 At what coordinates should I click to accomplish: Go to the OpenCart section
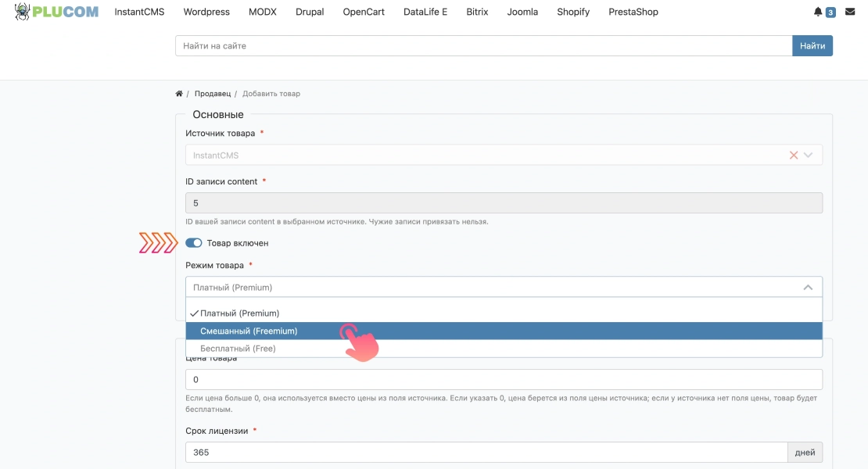click(x=364, y=12)
